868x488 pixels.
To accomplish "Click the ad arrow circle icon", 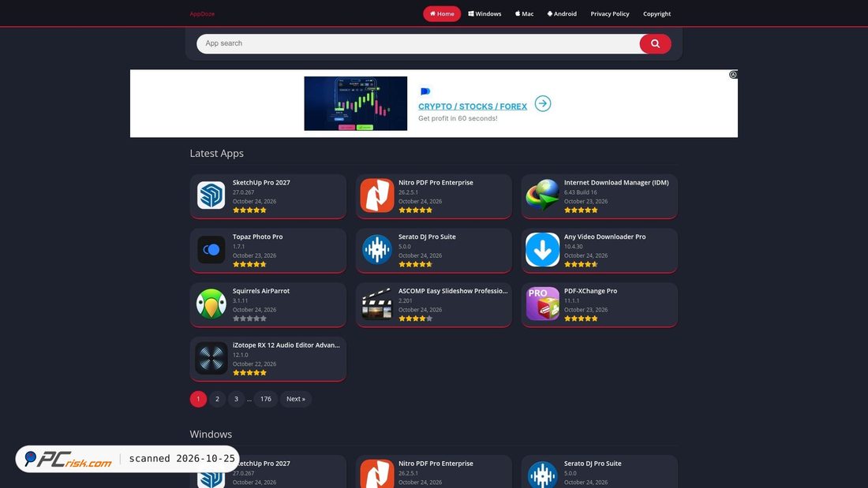I will click(x=543, y=103).
